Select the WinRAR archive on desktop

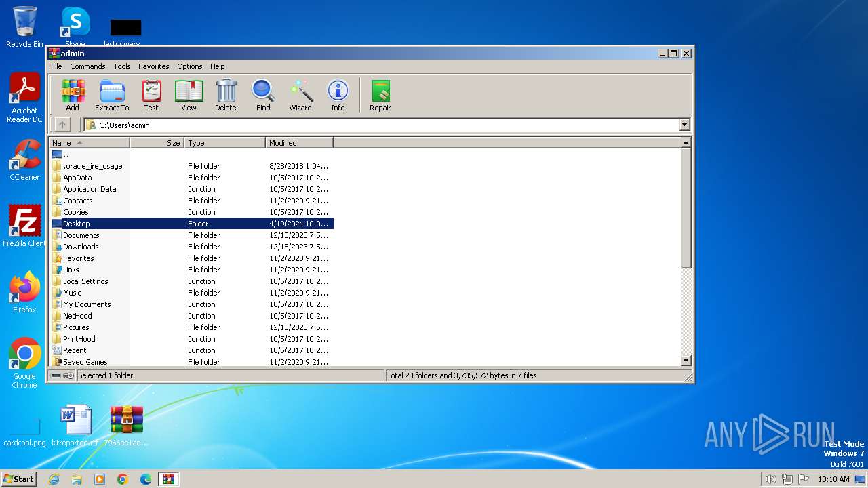pyautogui.click(x=126, y=426)
